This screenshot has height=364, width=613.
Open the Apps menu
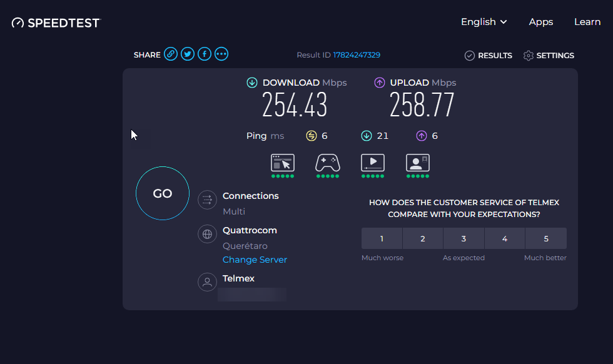pos(541,22)
